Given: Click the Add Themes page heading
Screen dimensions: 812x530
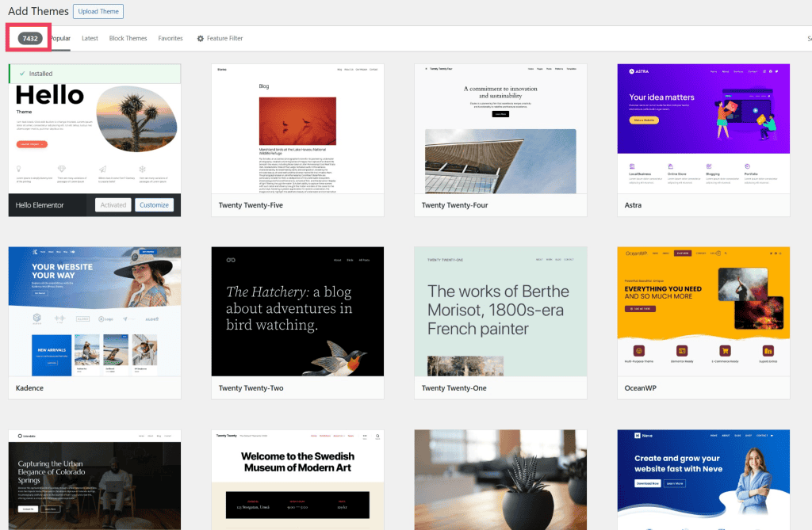Looking at the screenshot, I should pyautogui.click(x=38, y=11).
